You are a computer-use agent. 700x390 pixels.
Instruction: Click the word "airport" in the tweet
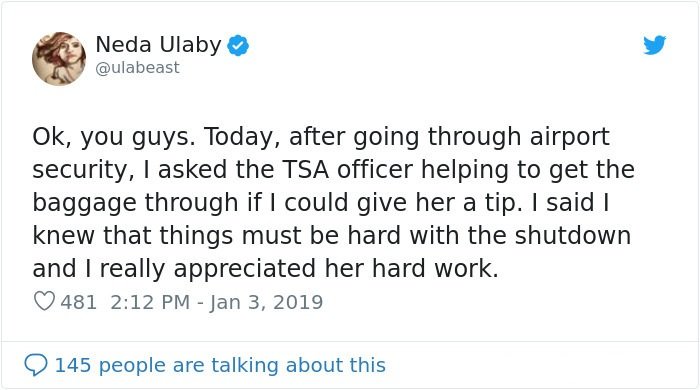tap(570, 138)
